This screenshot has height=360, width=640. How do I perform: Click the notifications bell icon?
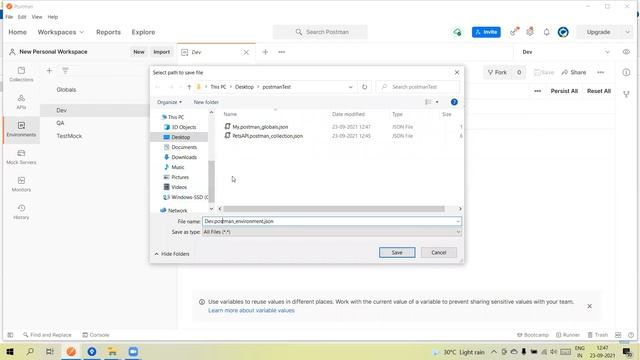547,32
